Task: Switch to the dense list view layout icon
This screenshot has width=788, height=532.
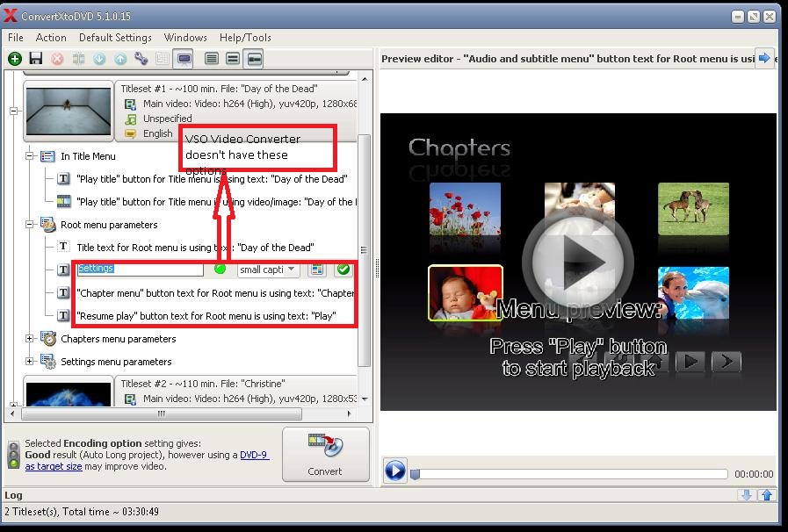Action: click(212, 59)
